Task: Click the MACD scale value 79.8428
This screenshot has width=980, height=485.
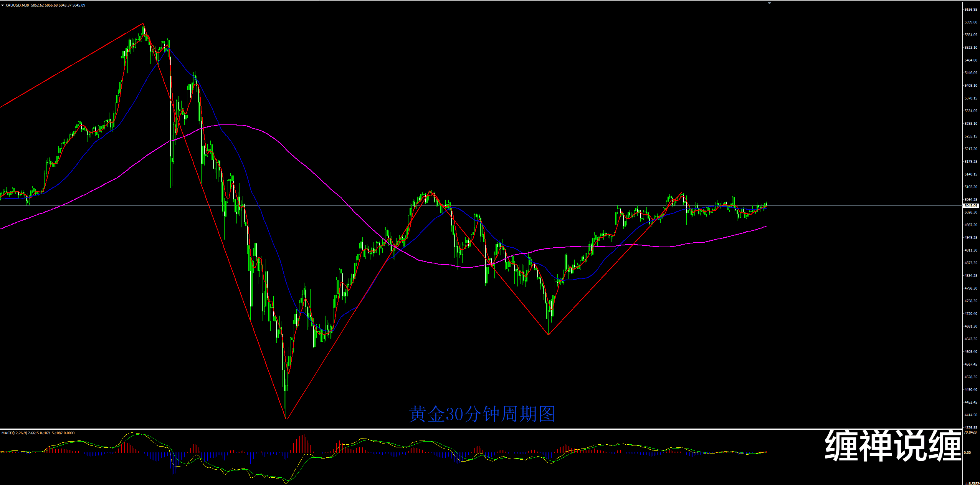Action: tap(971, 432)
